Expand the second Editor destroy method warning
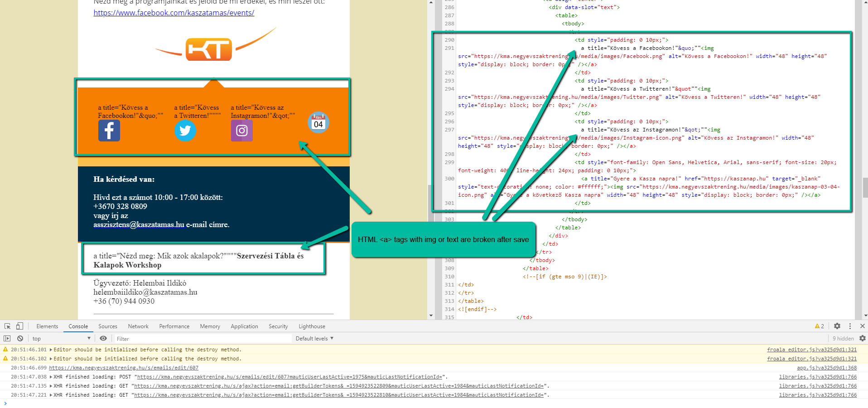This screenshot has width=868, height=408. pyautogui.click(x=51, y=359)
